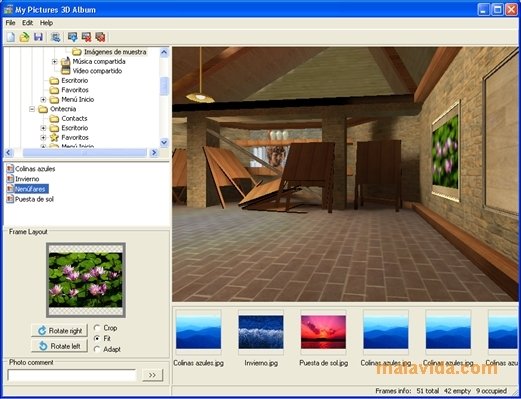The image size is (521, 399).
Task: Click the blue monitor toolbar icon
Action: 55,37
